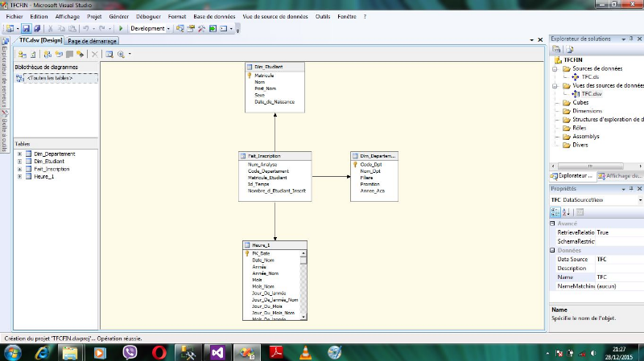The height and width of the screenshot is (361, 644).
Task: Click the Visual Studio icon in the taskbar
Action: pos(217,352)
